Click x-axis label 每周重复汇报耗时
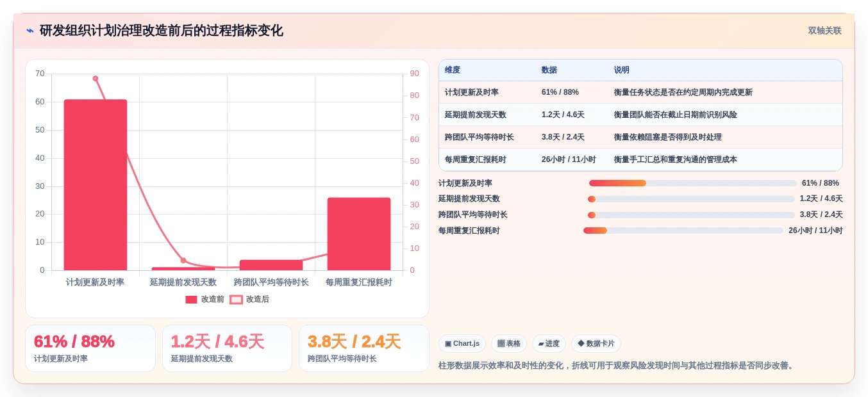This screenshot has height=397, width=868. 359,282
